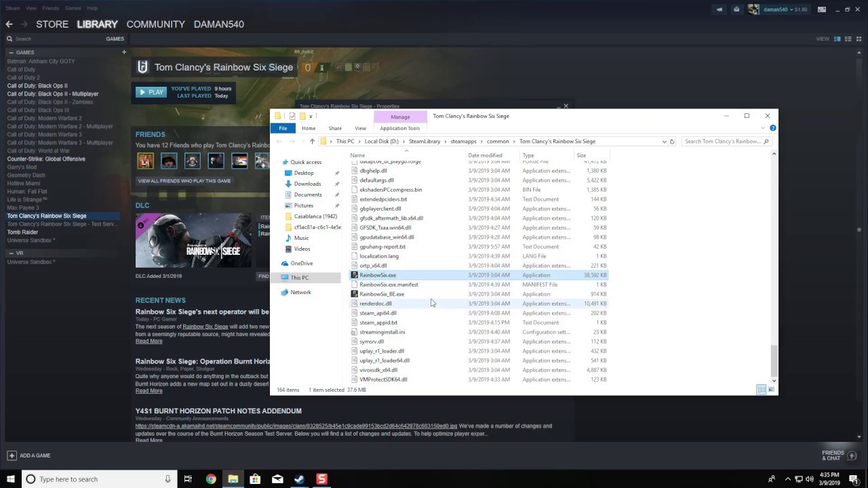868x488 pixels.
Task: Open the File tab in Explorer
Action: click(283, 128)
